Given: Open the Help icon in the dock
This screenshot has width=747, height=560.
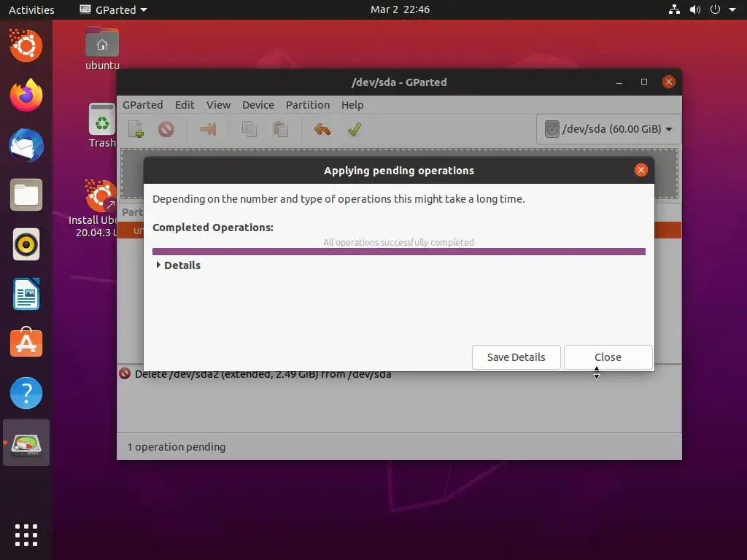Looking at the screenshot, I should click(x=26, y=393).
